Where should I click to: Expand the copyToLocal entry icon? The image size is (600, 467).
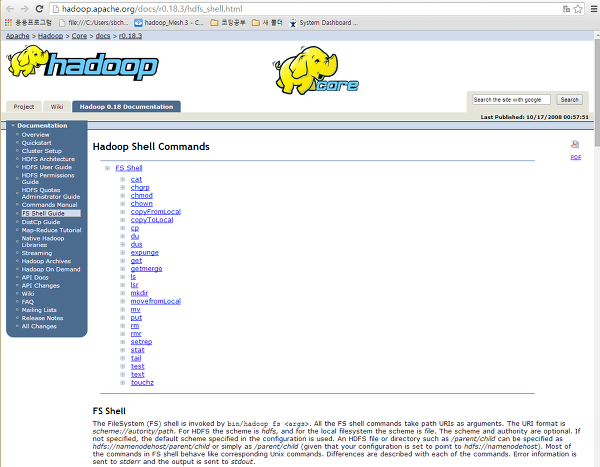pyautogui.click(x=122, y=220)
